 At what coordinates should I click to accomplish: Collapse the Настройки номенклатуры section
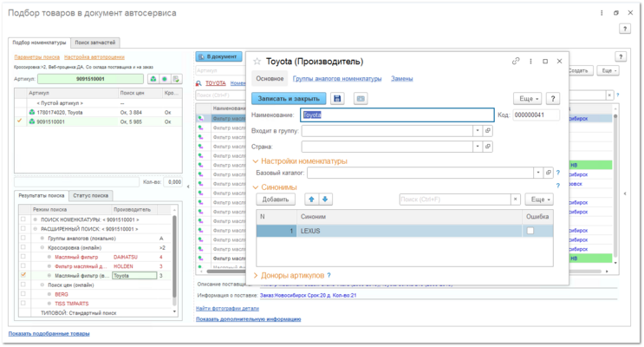click(x=256, y=161)
